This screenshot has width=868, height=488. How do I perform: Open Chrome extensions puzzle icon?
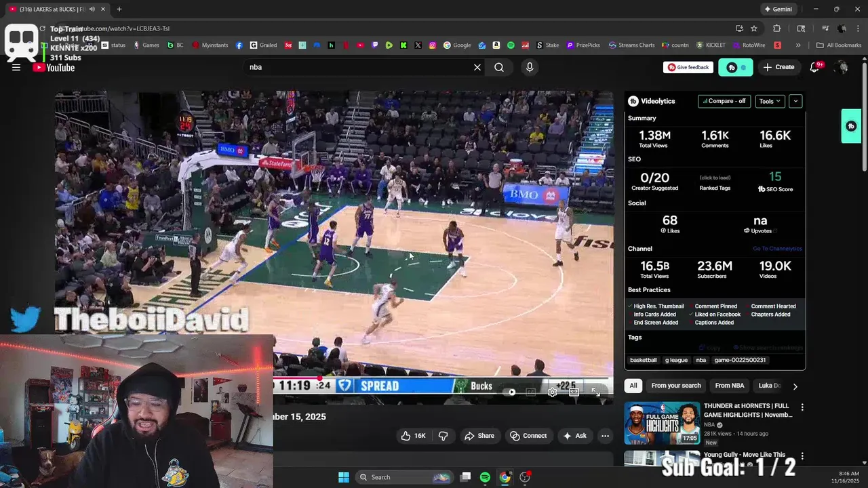777,28
